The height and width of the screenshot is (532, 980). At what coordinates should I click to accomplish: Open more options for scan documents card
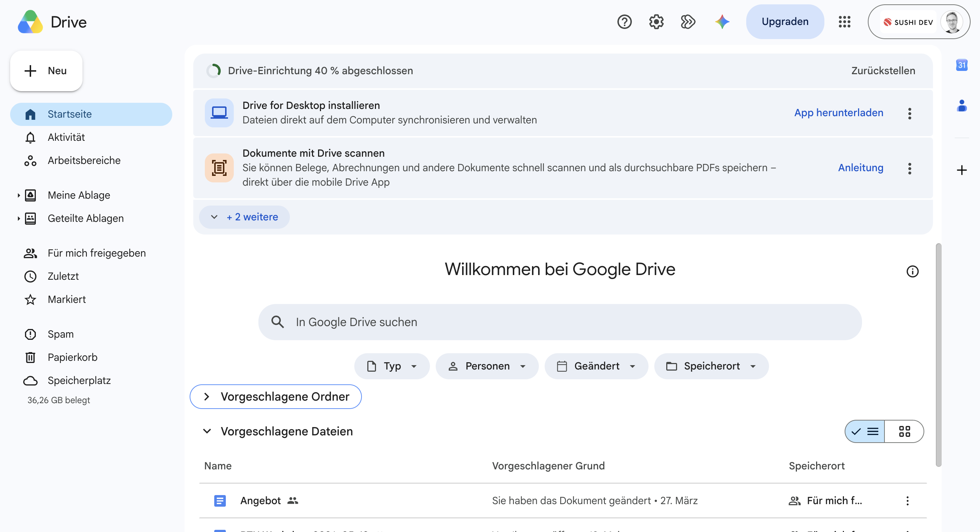(909, 168)
